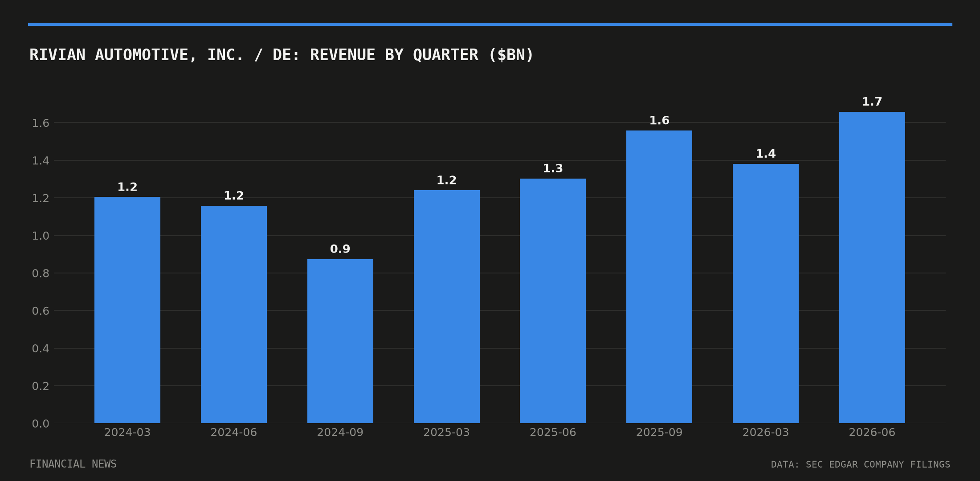Click the 1.2 y-axis tick label
980x481 pixels.
pos(41,198)
